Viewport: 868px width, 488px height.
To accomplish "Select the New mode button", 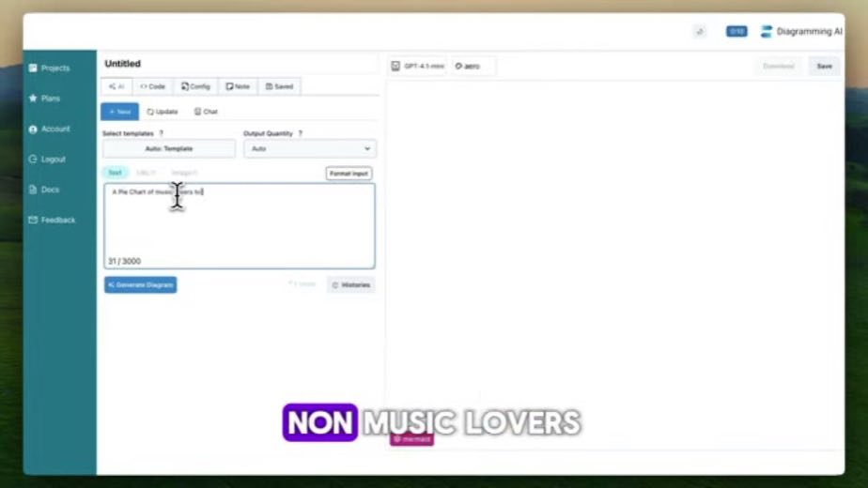I will [119, 112].
